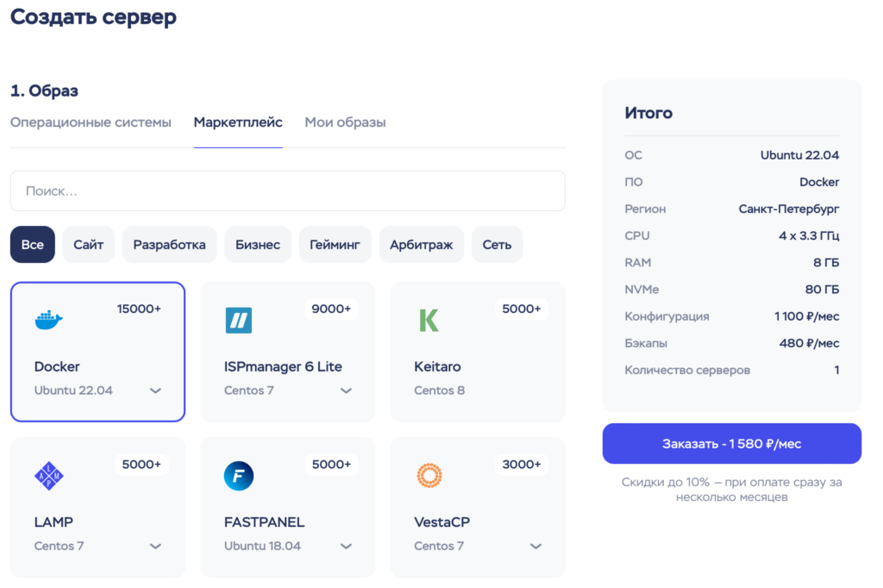Viewport: 883px width, 588px height.
Task: Click the FASTPANEL blue F logo
Action: pos(239,476)
